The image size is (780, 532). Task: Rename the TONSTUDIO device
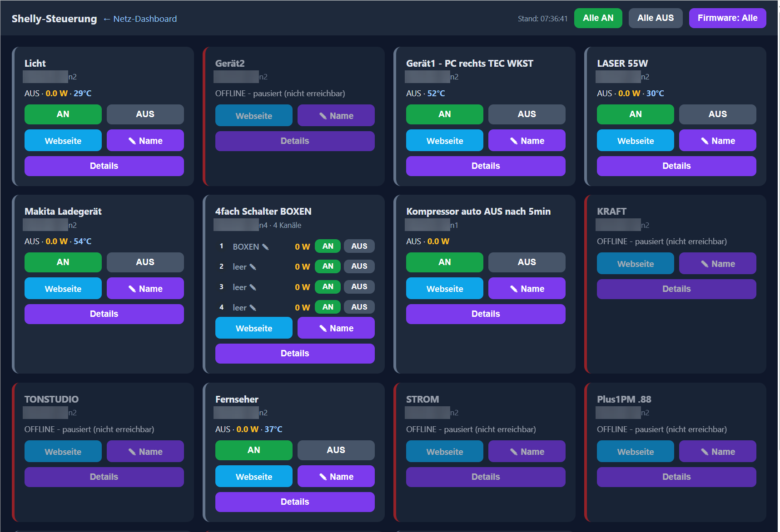click(x=145, y=452)
